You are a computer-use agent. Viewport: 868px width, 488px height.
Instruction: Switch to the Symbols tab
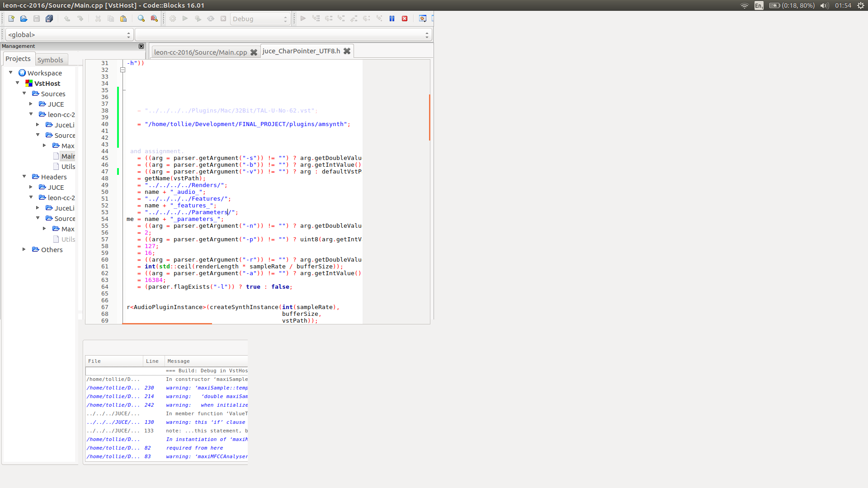(50, 60)
